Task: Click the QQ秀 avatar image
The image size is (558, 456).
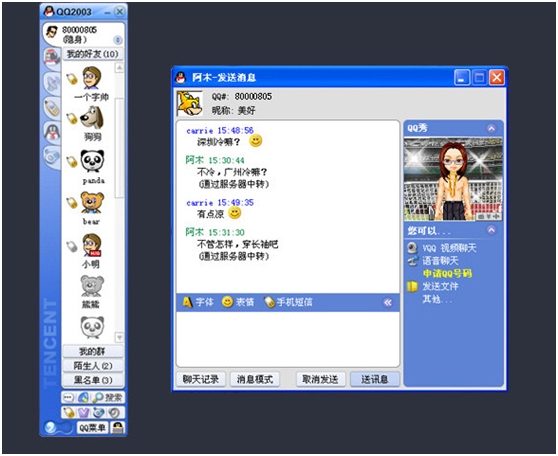Action: (x=453, y=179)
